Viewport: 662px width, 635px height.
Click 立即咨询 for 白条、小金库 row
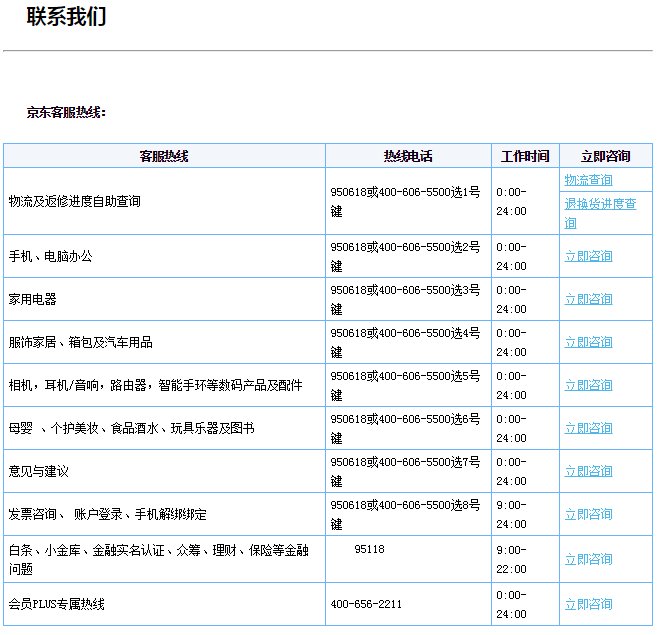coord(589,559)
